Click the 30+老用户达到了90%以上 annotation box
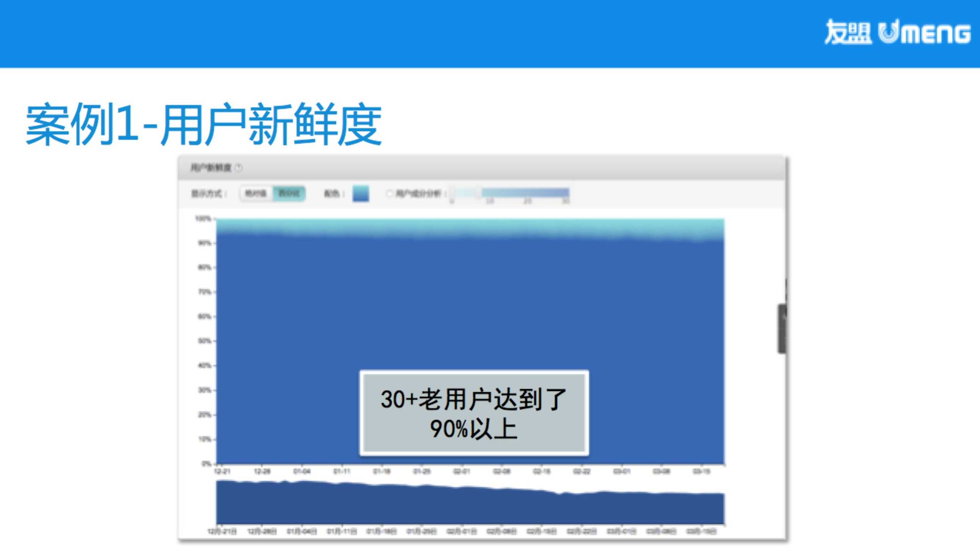 [474, 413]
